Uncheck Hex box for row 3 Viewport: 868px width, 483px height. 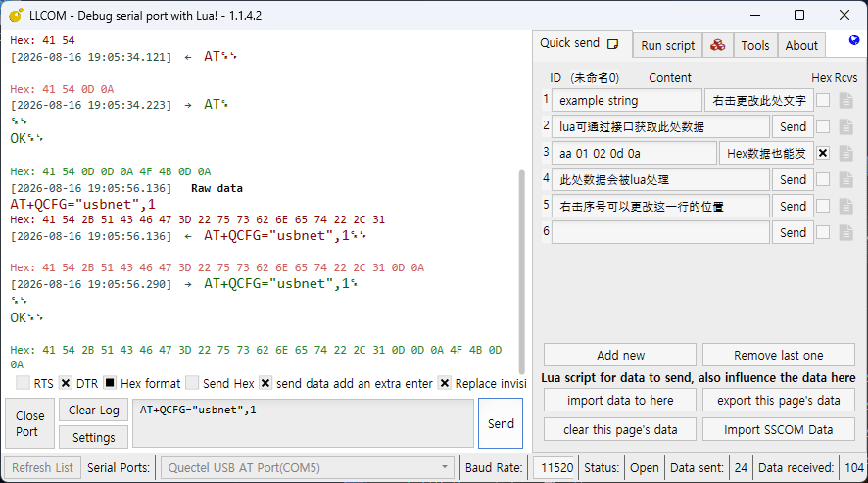823,154
